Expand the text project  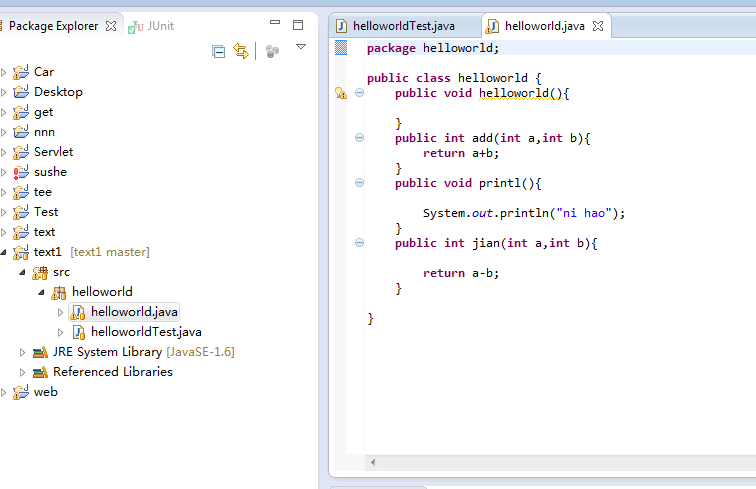point(4,232)
